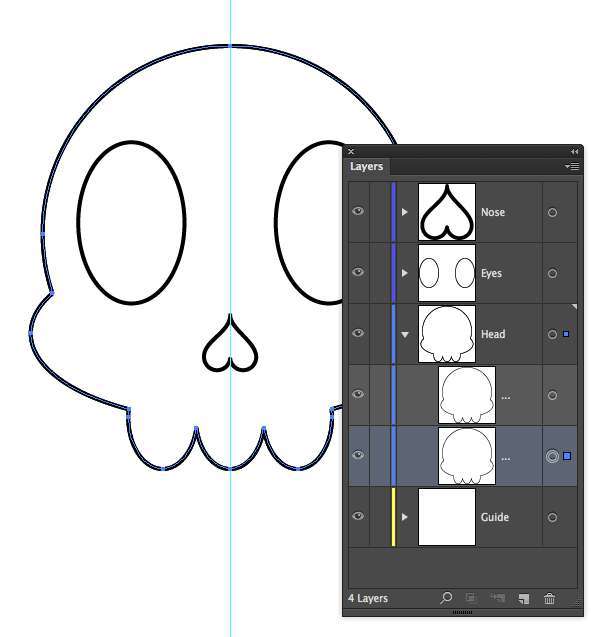
Task: Expand the Eyes layer
Action: point(405,273)
